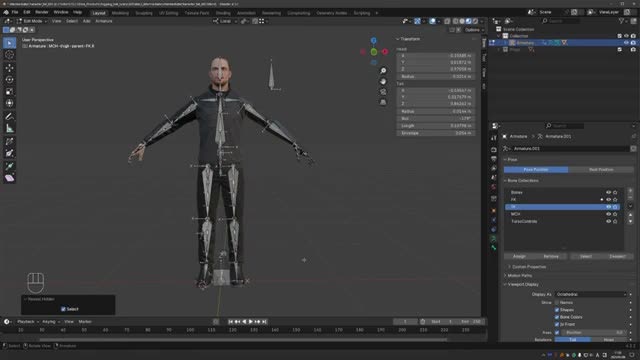Toggle Select checkbox in operator panel
This screenshot has height=360, width=640.
tap(63, 309)
